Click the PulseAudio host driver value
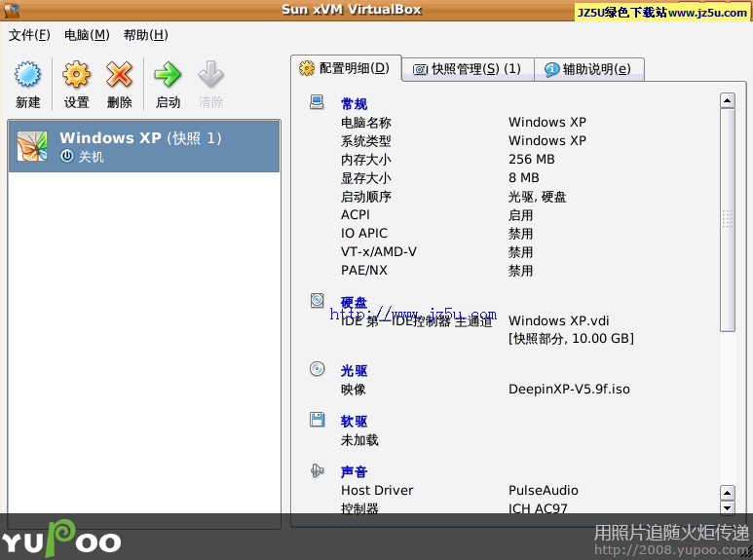Image resolution: width=753 pixels, height=560 pixels. [x=544, y=490]
